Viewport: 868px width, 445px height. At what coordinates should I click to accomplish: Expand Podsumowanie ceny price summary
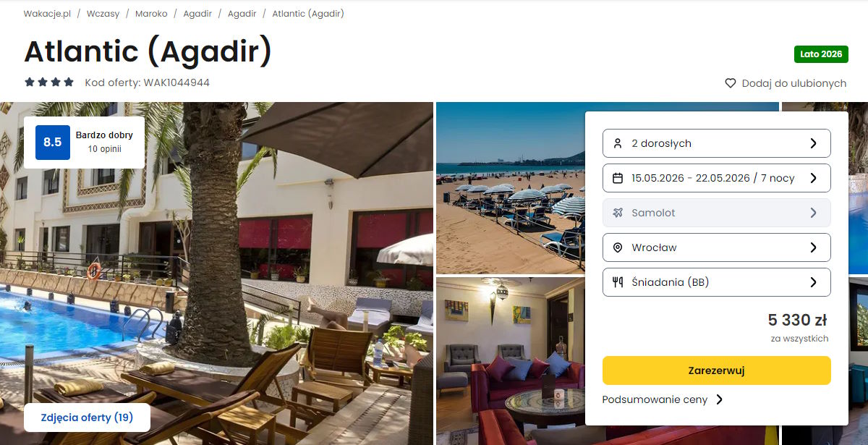pos(663,399)
